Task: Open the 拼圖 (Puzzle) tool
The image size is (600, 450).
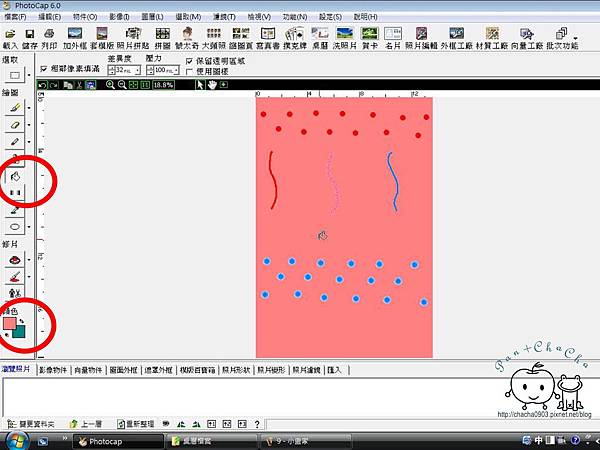Action: coord(163,39)
